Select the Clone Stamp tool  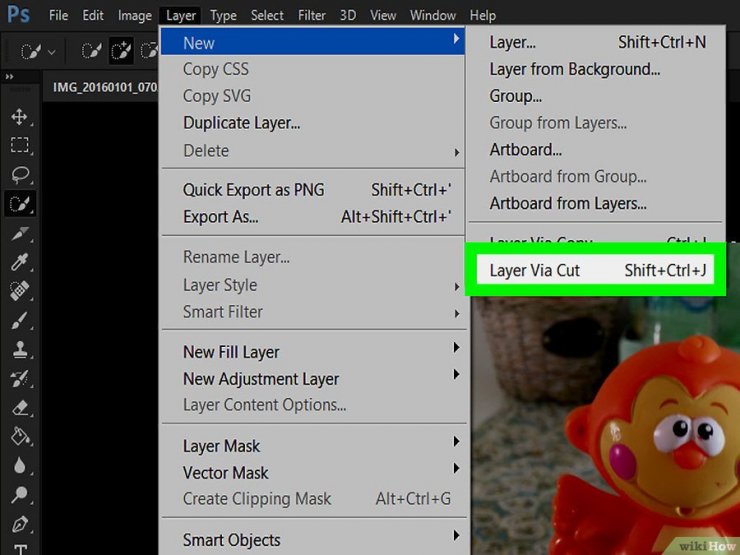pyautogui.click(x=19, y=349)
